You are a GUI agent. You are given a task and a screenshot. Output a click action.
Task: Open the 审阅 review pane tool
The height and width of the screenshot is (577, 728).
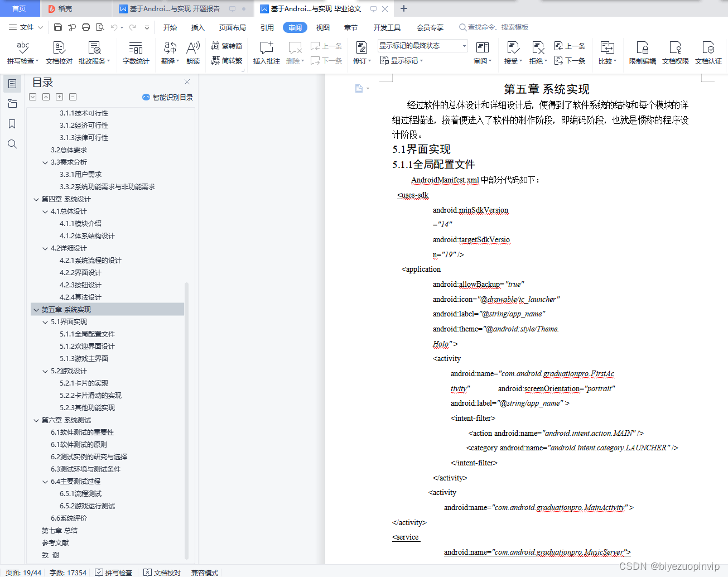(483, 53)
